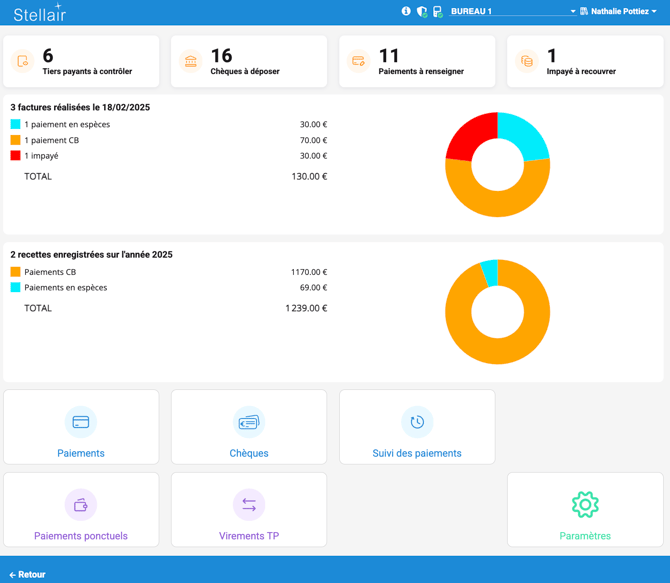This screenshot has width=670, height=583.
Task: Open the Chèques à déposer card
Action: pyautogui.click(x=249, y=62)
